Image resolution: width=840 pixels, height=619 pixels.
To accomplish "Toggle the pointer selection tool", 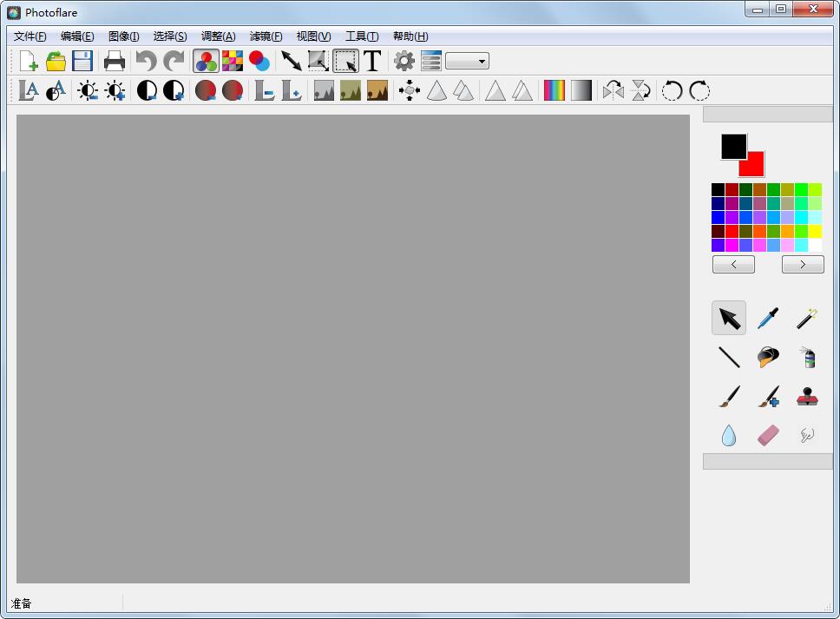I will [x=728, y=318].
